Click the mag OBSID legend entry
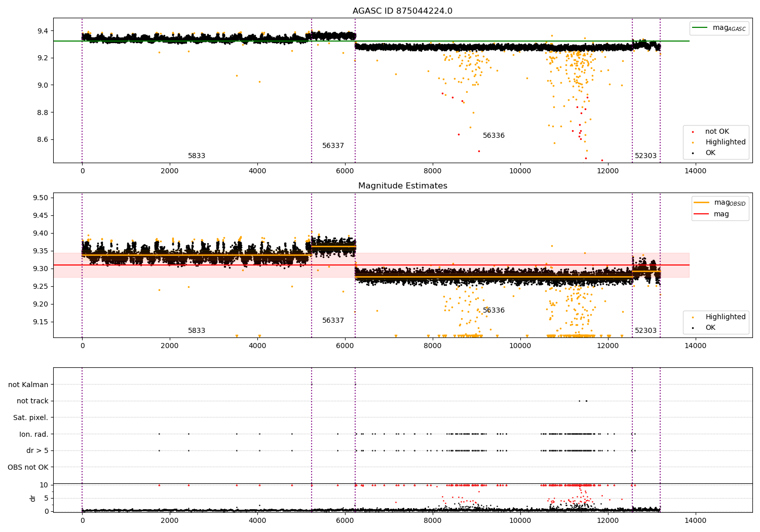 720,203
